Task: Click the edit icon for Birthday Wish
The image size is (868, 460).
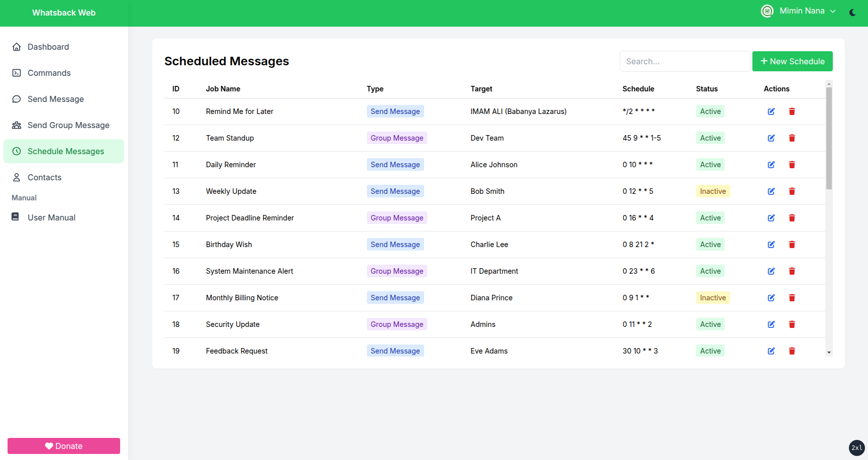Action: click(771, 245)
